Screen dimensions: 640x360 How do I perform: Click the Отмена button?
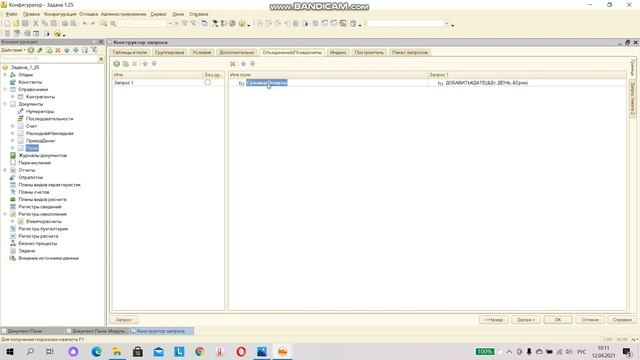point(590,320)
